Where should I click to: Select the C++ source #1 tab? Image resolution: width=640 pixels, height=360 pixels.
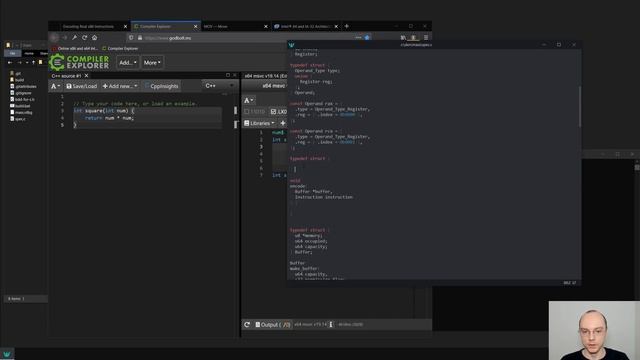(66, 76)
